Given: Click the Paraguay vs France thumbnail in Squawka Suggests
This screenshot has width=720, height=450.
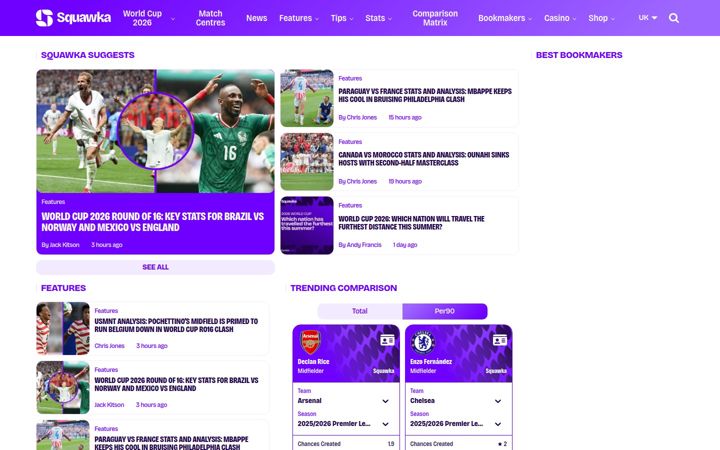Looking at the screenshot, I should click(x=307, y=98).
